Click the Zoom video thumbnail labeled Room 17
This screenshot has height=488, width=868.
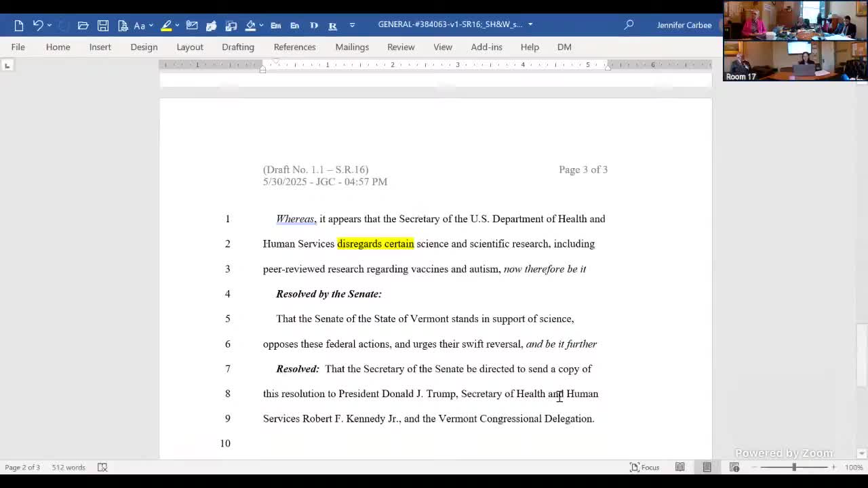795,61
